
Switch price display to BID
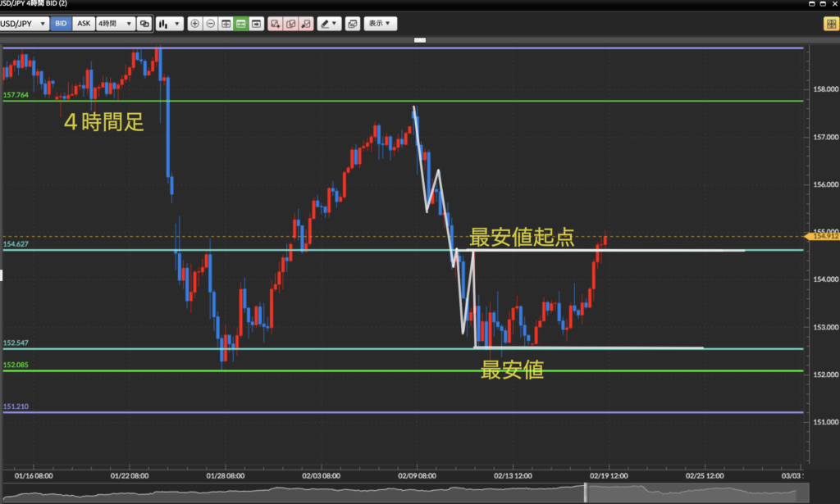tap(61, 24)
